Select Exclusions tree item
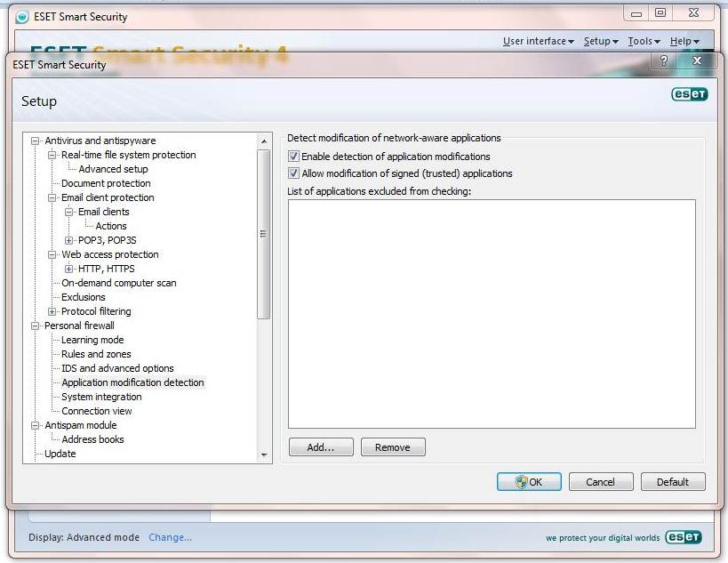Screen dimensions: 728x563 point(84,297)
